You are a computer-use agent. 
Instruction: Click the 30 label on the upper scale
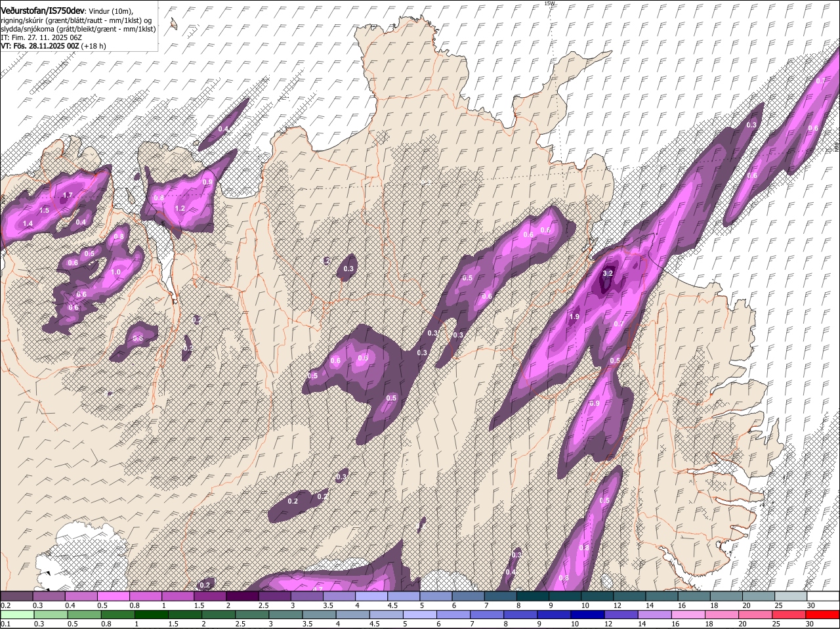[811, 605]
